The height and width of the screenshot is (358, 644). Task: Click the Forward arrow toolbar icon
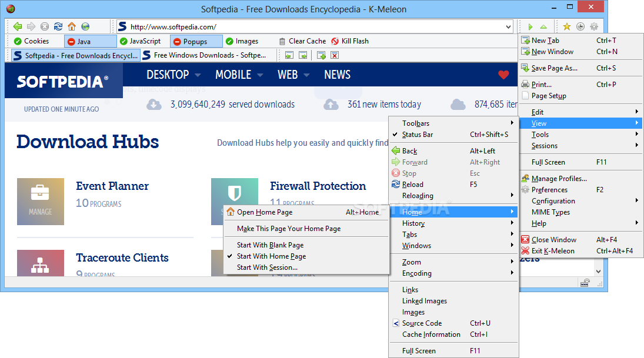(x=31, y=26)
